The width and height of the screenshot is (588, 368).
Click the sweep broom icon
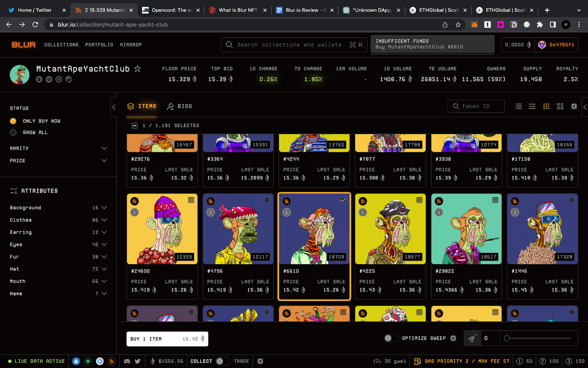coord(473,338)
